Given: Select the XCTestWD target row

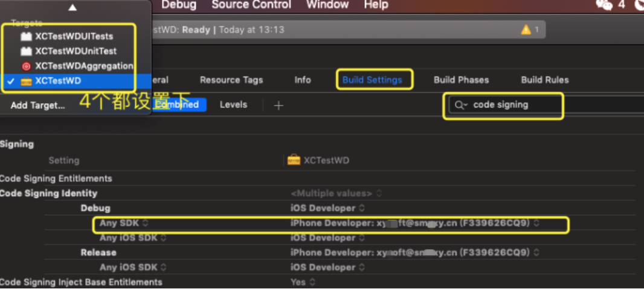Looking at the screenshot, I should (x=75, y=81).
